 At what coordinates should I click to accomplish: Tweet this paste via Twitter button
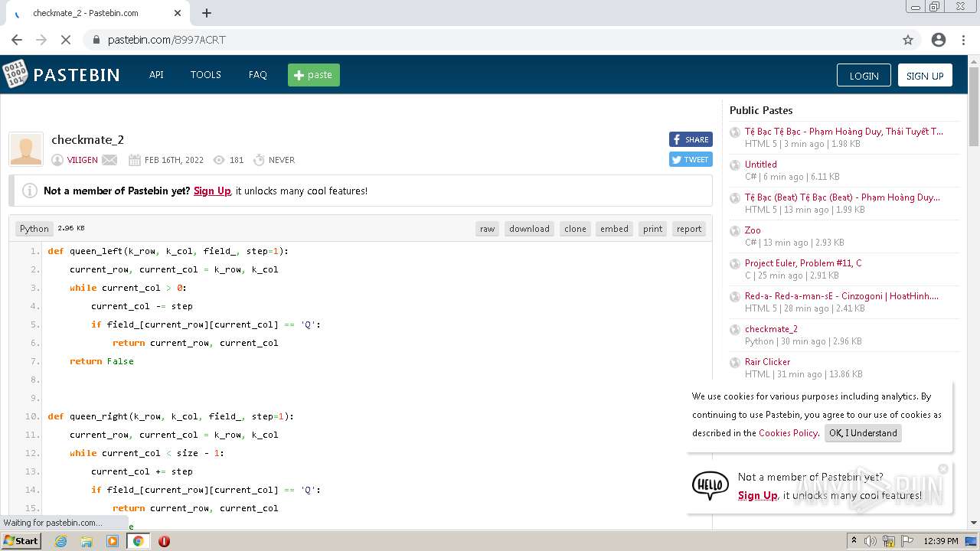691,159
